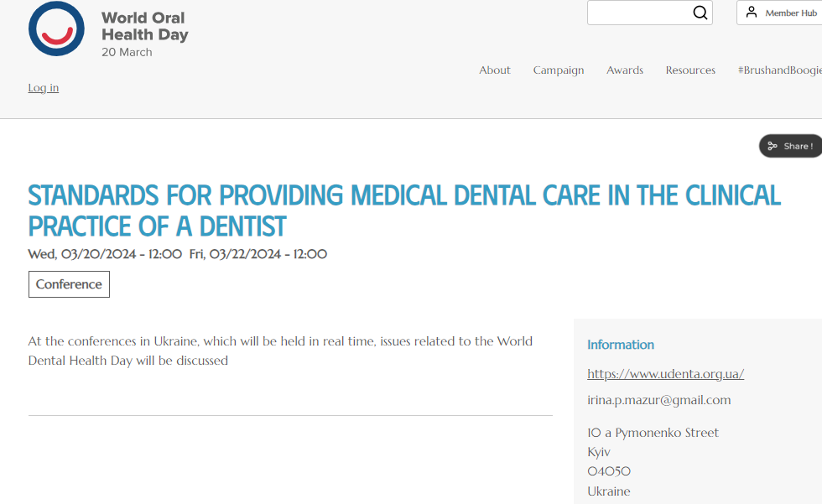Click the World Oral Health Day smile logo
822x504 pixels.
tap(56, 29)
